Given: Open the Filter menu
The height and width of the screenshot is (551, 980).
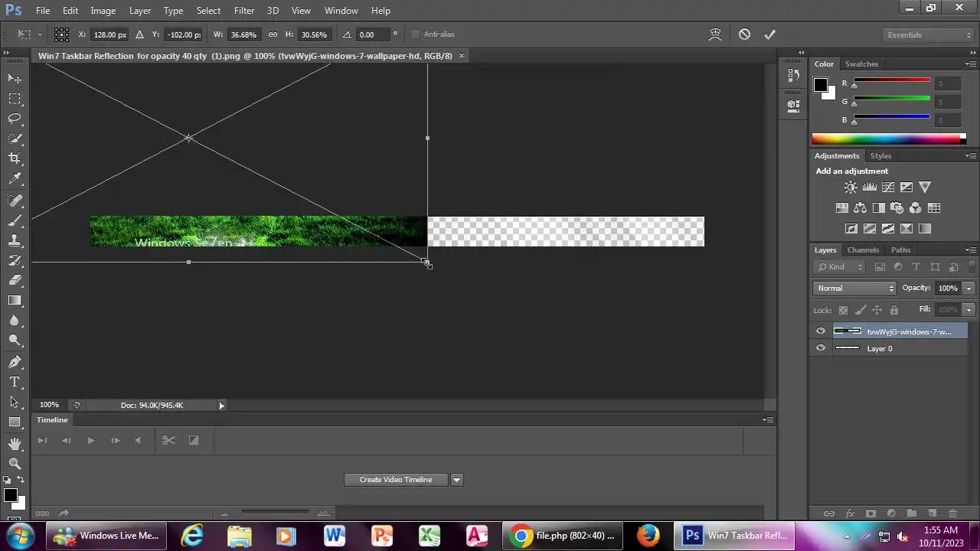Looking at the screenshot, I should [x=244, y=11].
